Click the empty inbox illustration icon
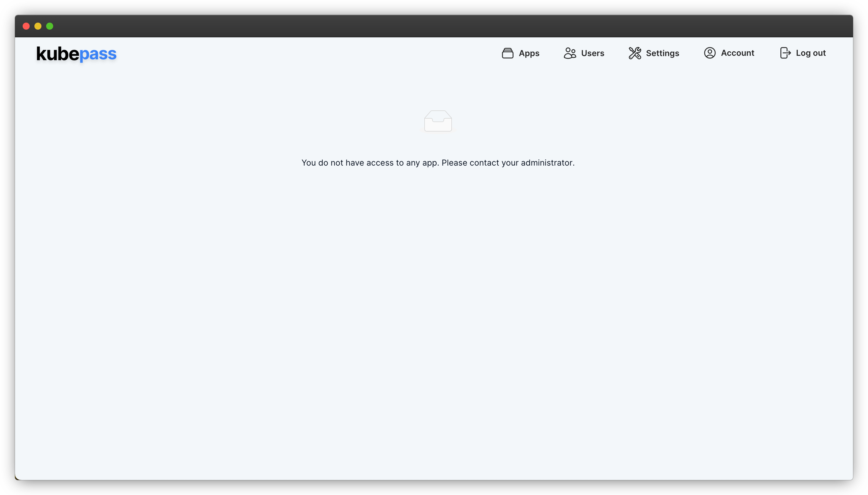This screenshot has width=868, height=495. (x=438, y=121)
